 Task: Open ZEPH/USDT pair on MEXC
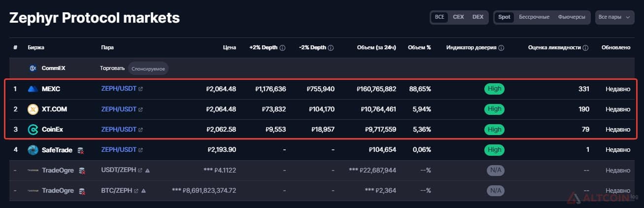point(119,89)
